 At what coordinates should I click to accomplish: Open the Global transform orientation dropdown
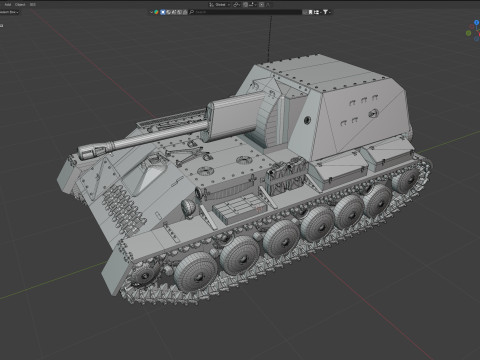click(220, 5)
